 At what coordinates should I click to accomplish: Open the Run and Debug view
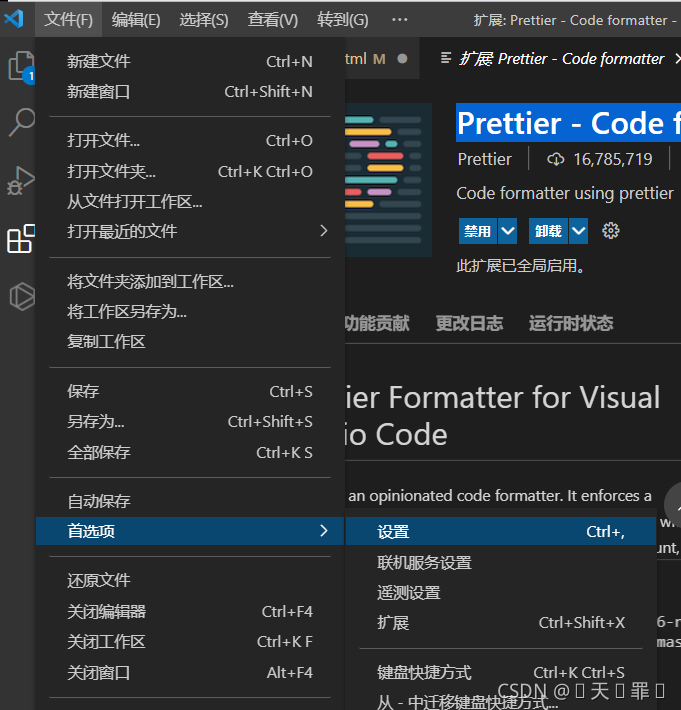point(21,181)
